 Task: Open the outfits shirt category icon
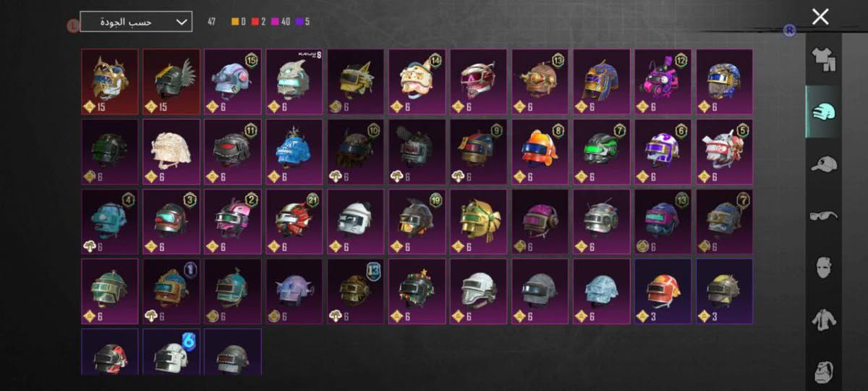coord(823,61)
